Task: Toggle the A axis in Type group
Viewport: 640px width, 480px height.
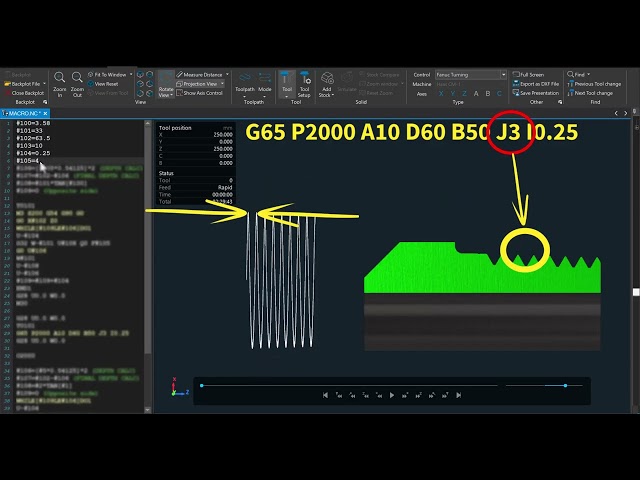Action: tap(476, 94)
